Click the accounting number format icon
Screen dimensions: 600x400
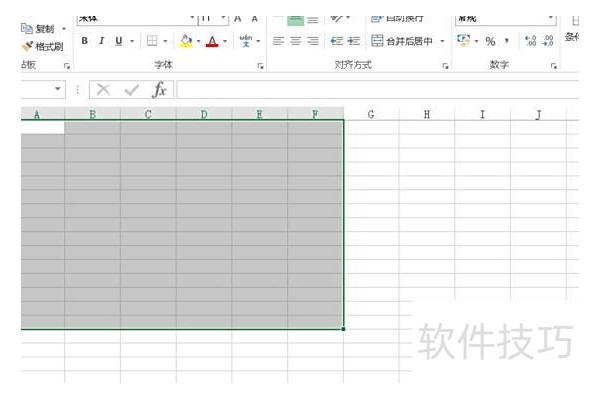(463, 41)
